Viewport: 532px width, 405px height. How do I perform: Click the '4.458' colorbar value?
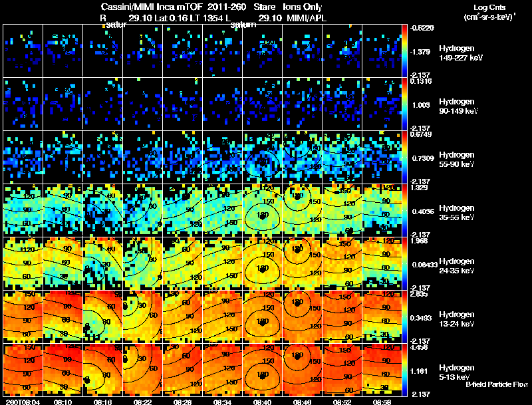(419, 347)
